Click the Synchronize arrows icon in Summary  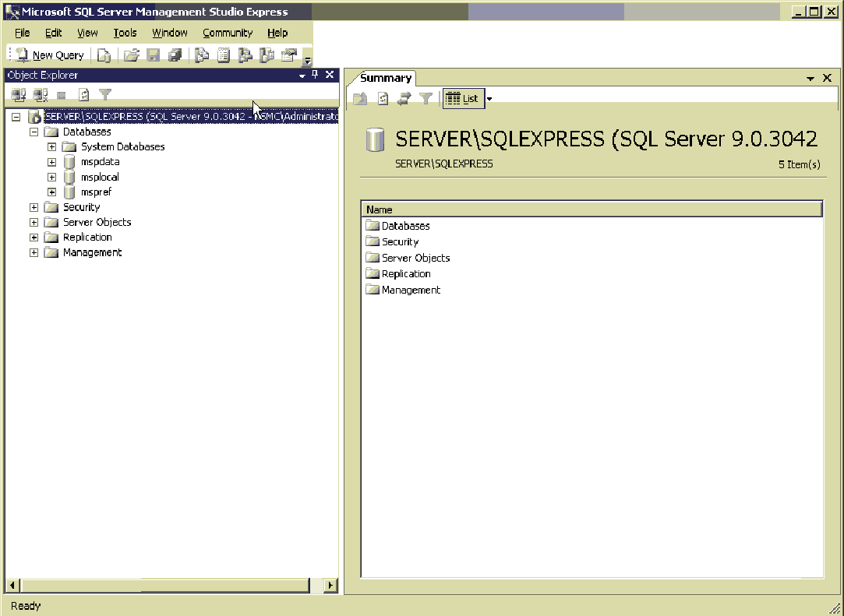point(404,98)
